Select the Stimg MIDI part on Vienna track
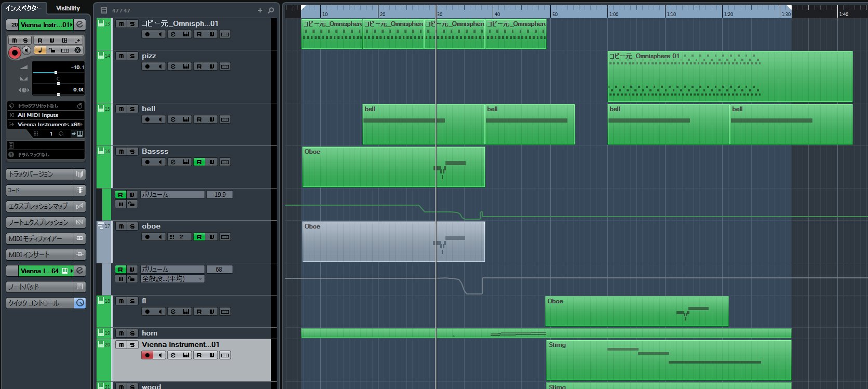This screenshot has width=868, height=389. point(669,360)
